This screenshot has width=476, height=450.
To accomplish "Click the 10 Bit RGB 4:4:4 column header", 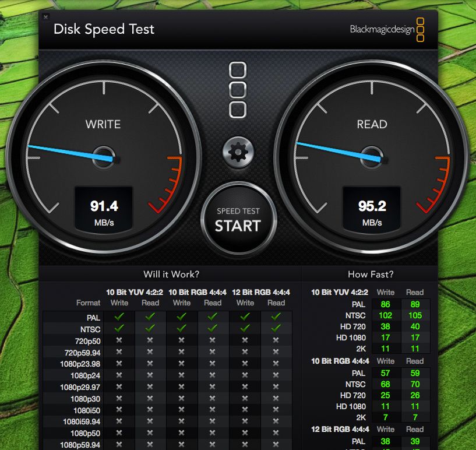I will pos(198,292).
